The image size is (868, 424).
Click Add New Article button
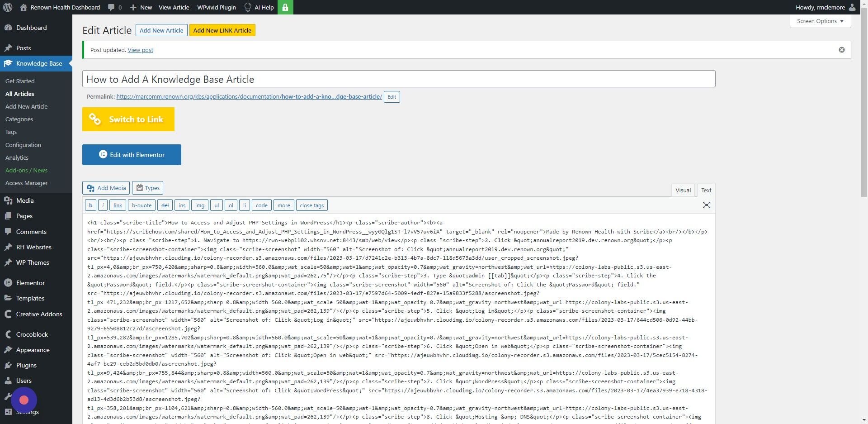161,30
